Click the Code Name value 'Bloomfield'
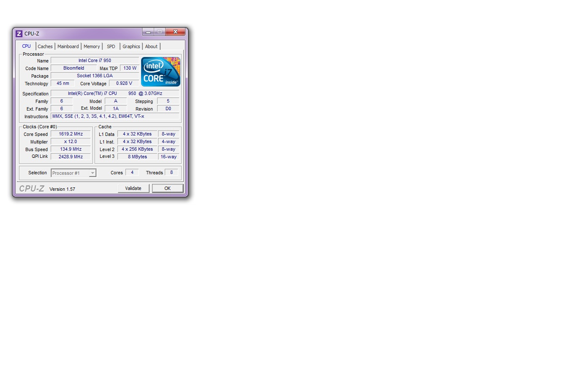Image resolution: width=588 pixels, height=371 pixels. [73, 68]
